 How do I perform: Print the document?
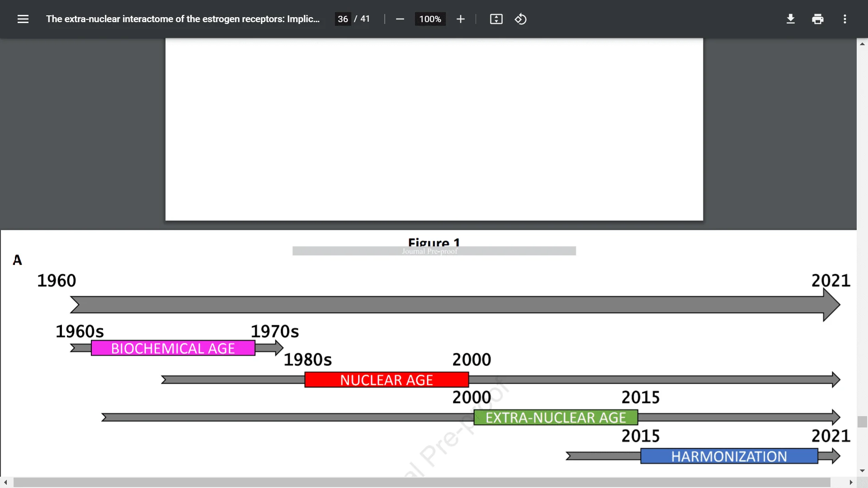(x=817, y=19)
